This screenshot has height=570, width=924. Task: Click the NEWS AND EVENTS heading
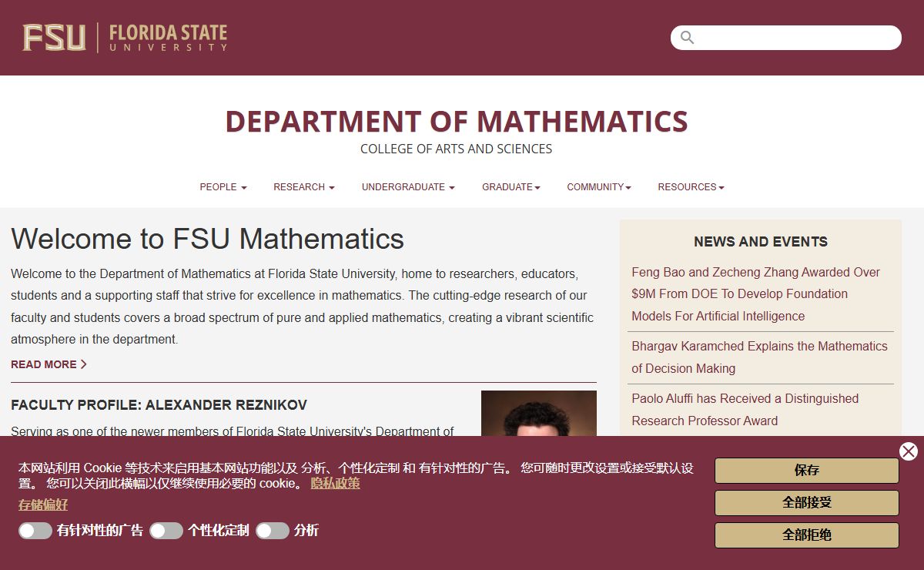[761, 242]
